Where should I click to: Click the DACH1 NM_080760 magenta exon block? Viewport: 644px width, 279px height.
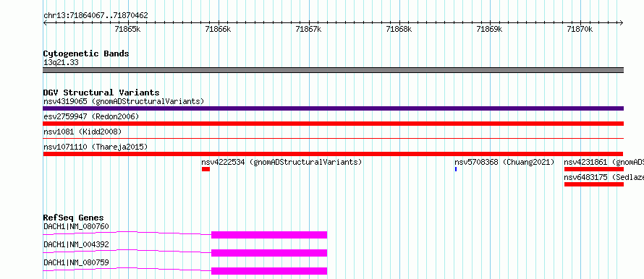pos(269,235)
